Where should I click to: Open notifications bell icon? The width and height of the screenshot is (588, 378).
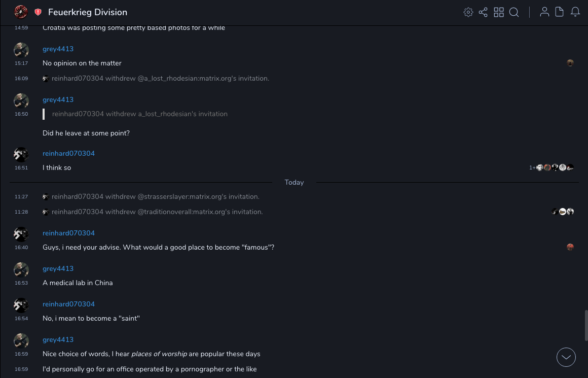point(575,12)
